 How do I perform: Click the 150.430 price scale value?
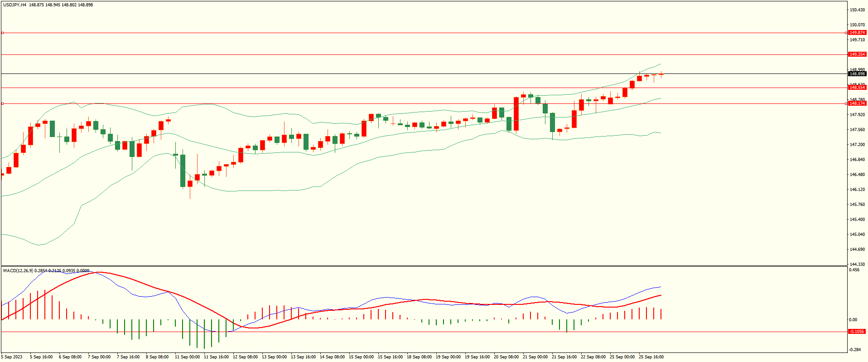pos(857,10)
